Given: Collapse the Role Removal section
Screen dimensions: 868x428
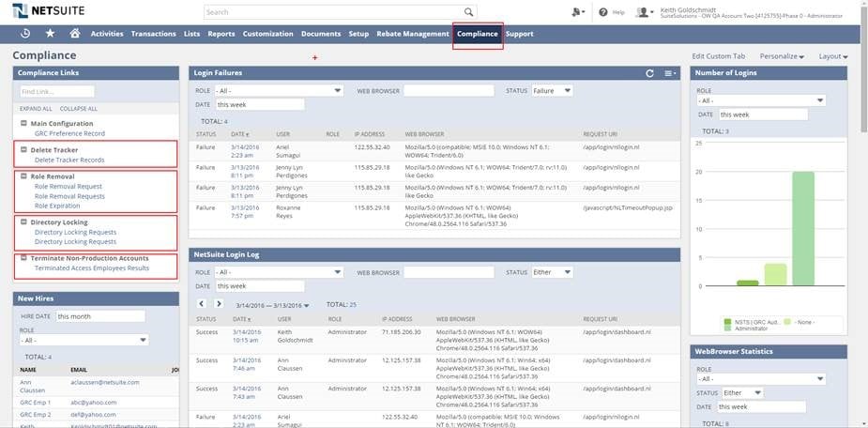Looking at the screenshot, I should coord(23,176).
